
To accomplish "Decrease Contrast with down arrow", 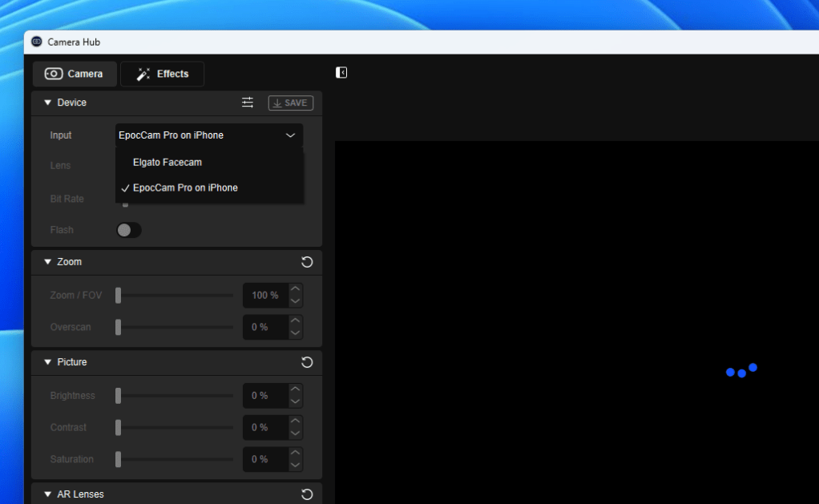I will click(295, 433).
